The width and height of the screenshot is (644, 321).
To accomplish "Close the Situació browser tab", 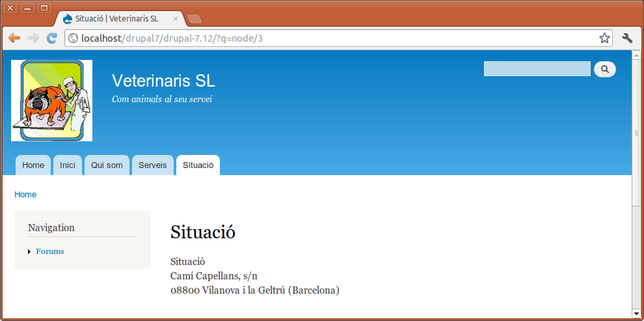I will [x=175, y=19].
